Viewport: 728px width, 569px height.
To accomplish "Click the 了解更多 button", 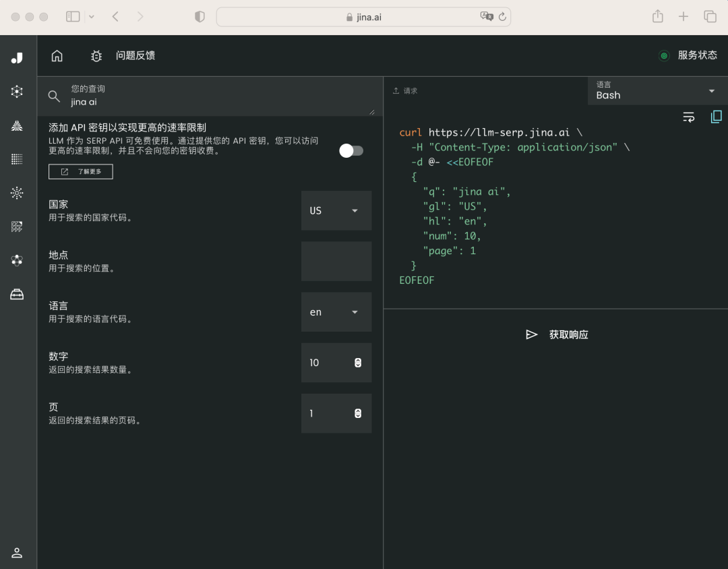I will [81, 171].
